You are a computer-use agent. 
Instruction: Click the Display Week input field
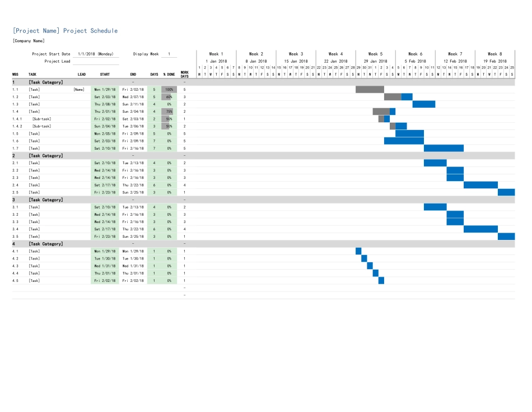point(168,54)
